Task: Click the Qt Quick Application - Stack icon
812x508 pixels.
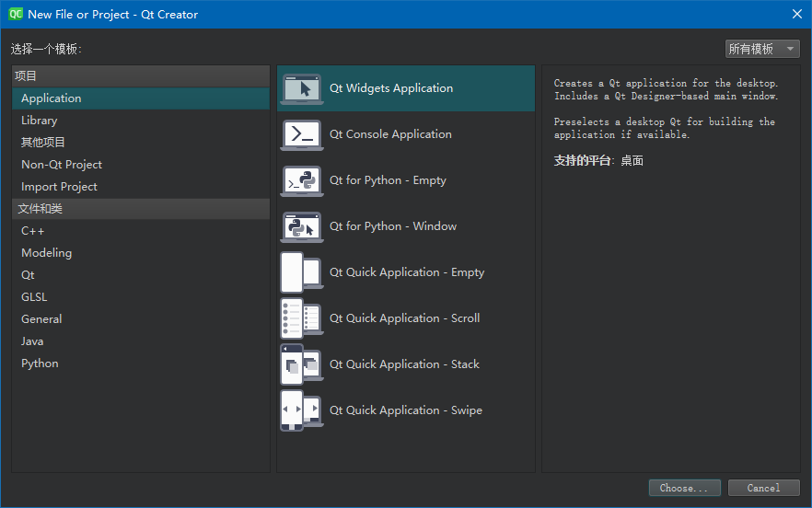Action: pos(302,364)
